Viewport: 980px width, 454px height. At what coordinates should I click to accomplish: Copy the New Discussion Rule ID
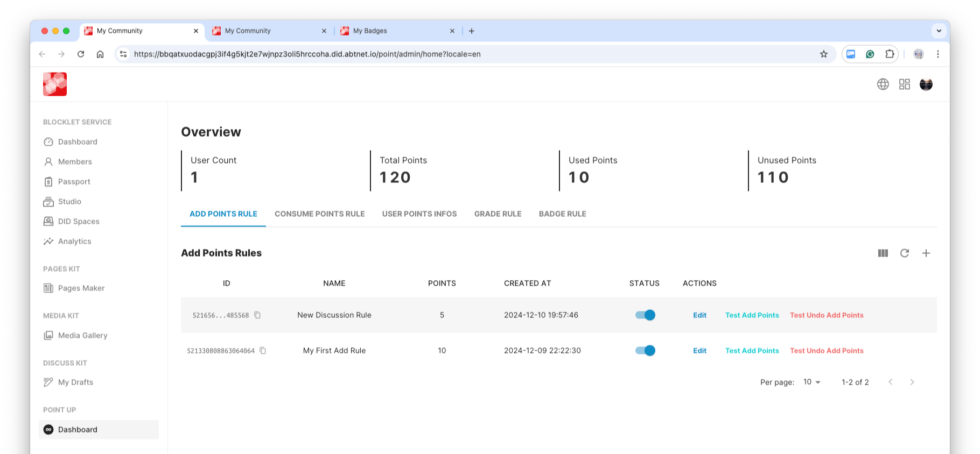tap(257, 315)
